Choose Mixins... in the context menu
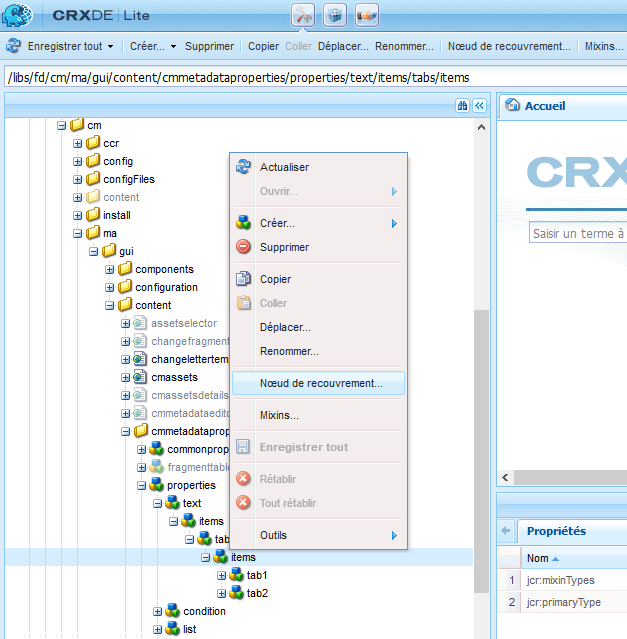 tap(318, 415)
